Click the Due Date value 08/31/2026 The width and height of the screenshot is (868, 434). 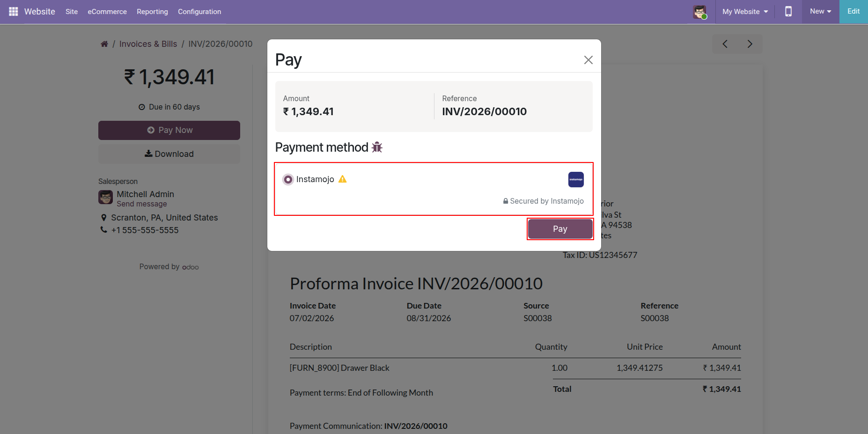[429, 318]
